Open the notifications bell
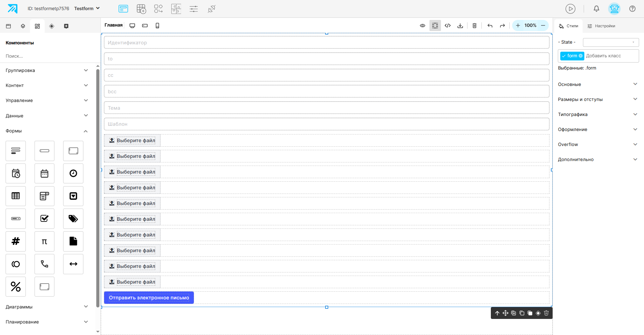The width and height of the screenshot is (644, 335). [x=597, y=9]
